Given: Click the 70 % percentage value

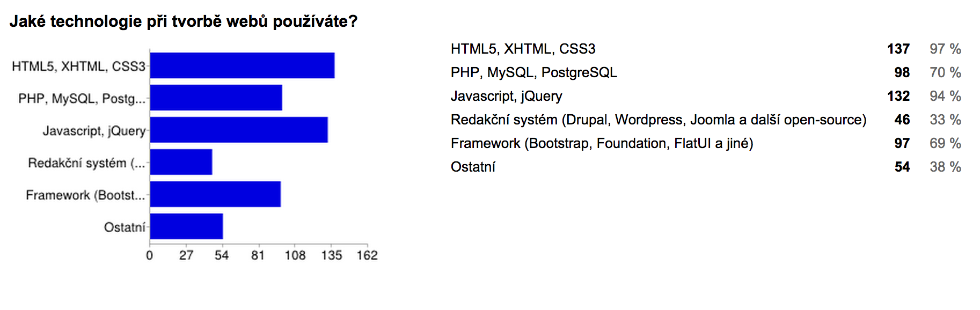Looking at the screenshot, I should point(945,72).
